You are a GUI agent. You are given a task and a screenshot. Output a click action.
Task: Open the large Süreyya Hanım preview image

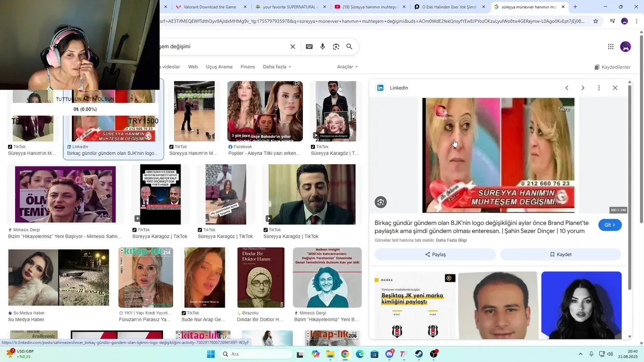click(498, 155)
